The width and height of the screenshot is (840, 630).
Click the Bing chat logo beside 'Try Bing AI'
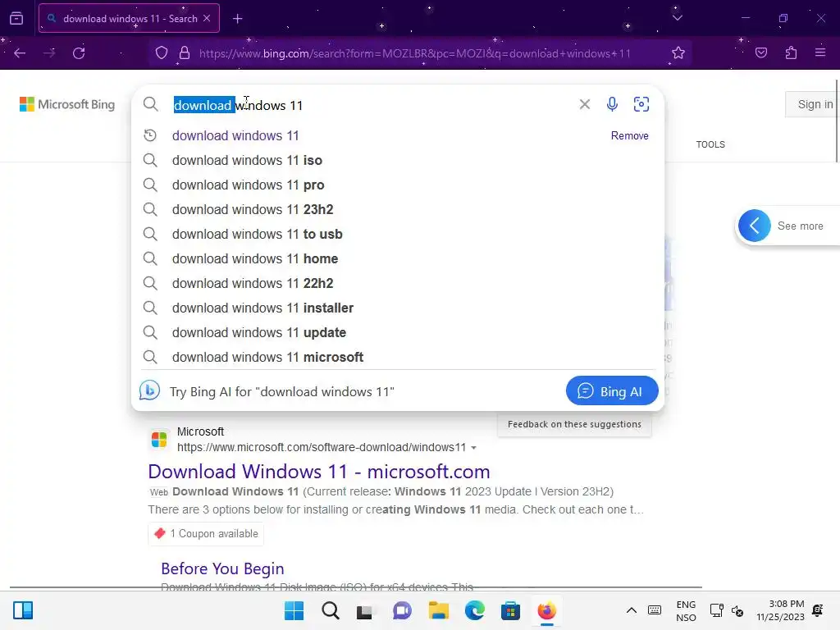coord(149,390)
